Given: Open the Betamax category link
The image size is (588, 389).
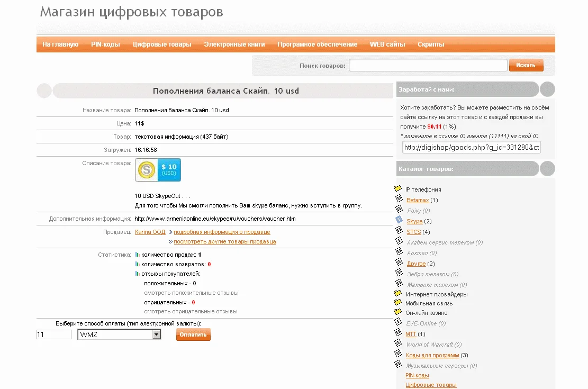Looking at the screenshot, I should pyautogui.click(x=418, y=200).
